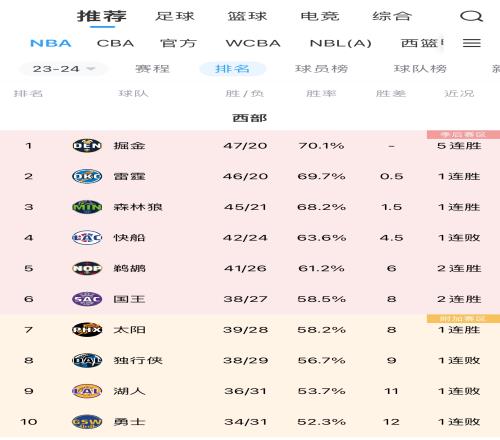Select the NBA league tab
The height and width of the screenshot is (440, 500).
tap(51, 43)
